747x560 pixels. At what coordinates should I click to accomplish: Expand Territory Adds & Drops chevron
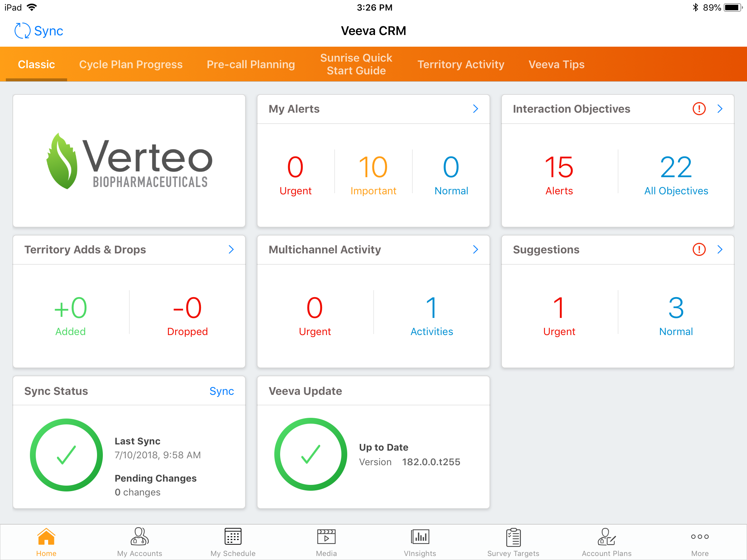tap(231, 249)
